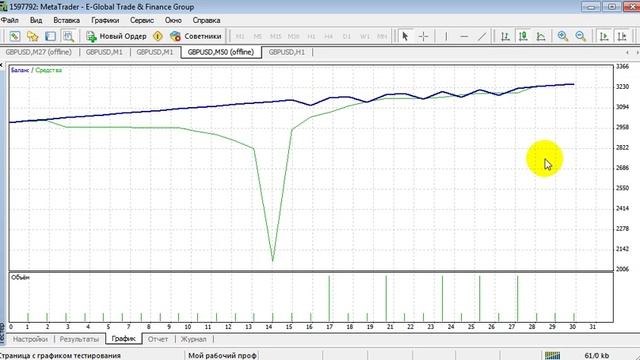
Task: Open the Вид menu
Action: click(36, 20)
